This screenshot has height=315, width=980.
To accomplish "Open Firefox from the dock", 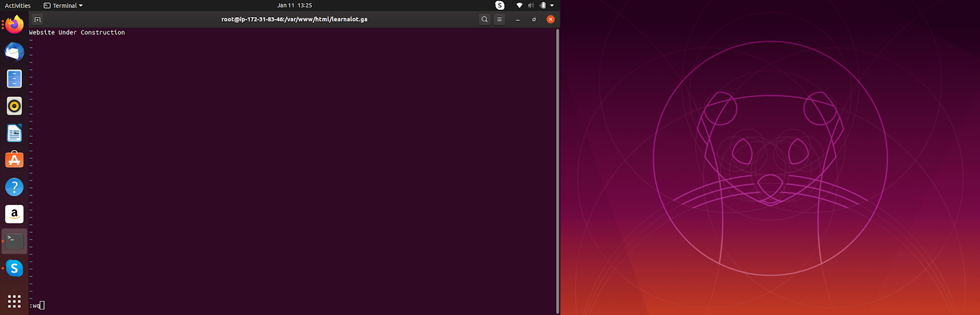I will [15, 25].
